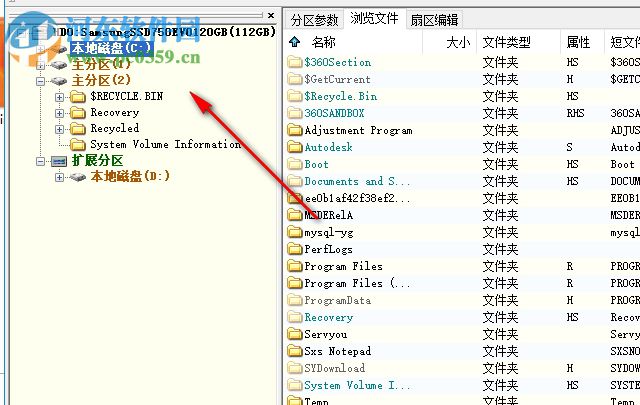Select the 360SANDBOX file name
Image resolution: width=640 pixels, height=405 pixels.
[x=334, y=113]
